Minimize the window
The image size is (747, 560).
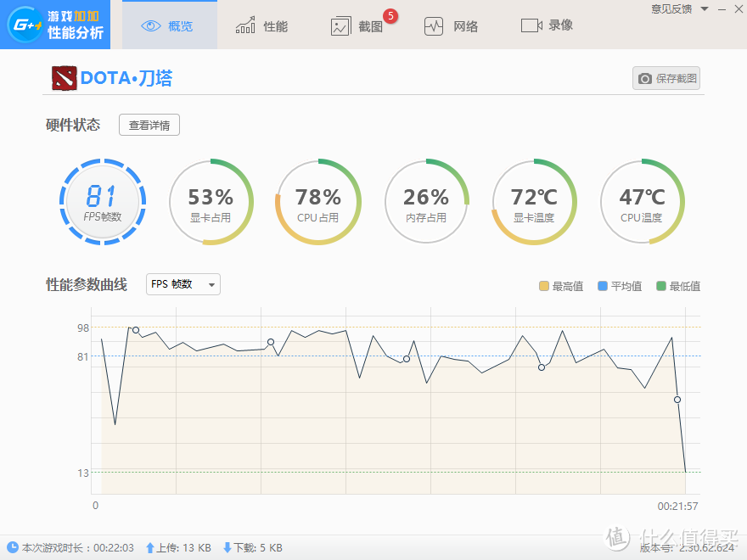tap(722, 9)
